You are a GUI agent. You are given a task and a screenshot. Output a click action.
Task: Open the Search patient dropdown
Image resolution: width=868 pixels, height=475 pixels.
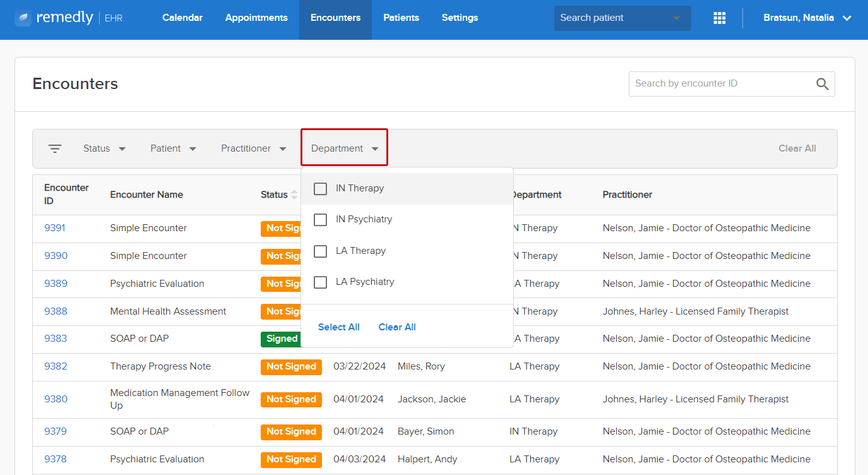622,18
